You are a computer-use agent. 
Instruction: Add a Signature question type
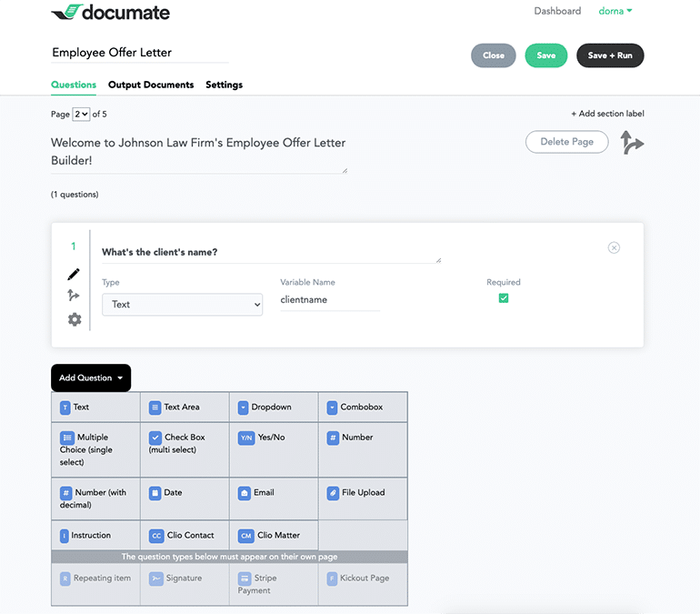tap(185, 584)
